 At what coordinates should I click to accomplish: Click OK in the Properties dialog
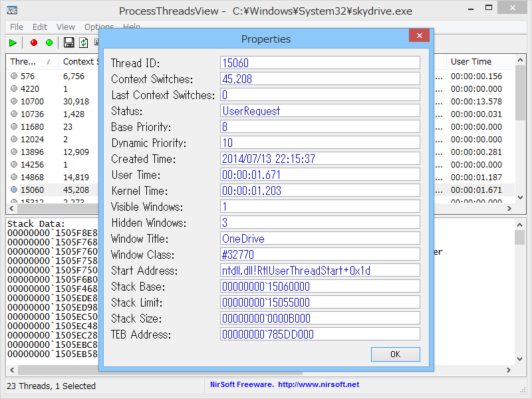coord(395,354)
